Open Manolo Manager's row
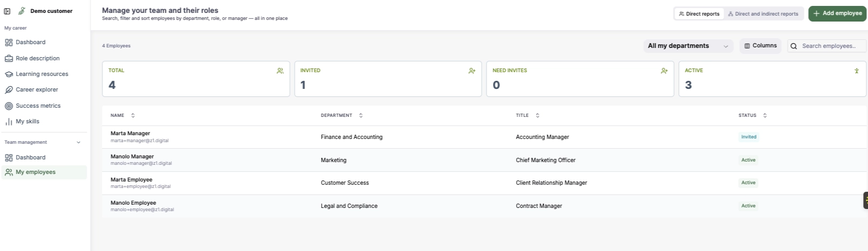Screen dimensions: 868x251 [x=484, y=160]
